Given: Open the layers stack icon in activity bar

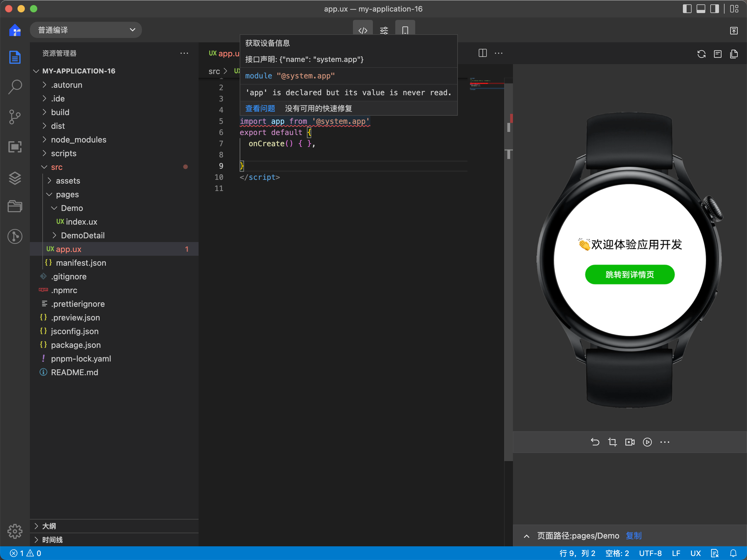Looking at the screenshot, I should click(x=15, y=178).
